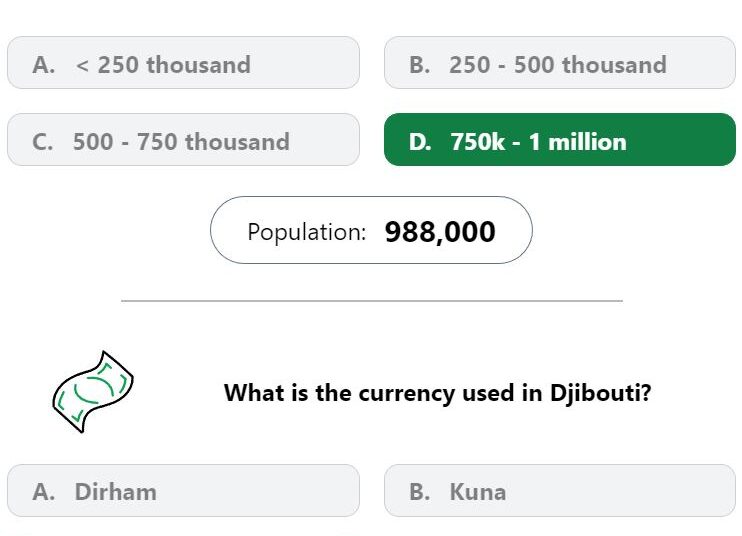742x536 pixels.
Task: Click the 'B.' letter on the Kuna option
Action: click(x=420, y=492)
